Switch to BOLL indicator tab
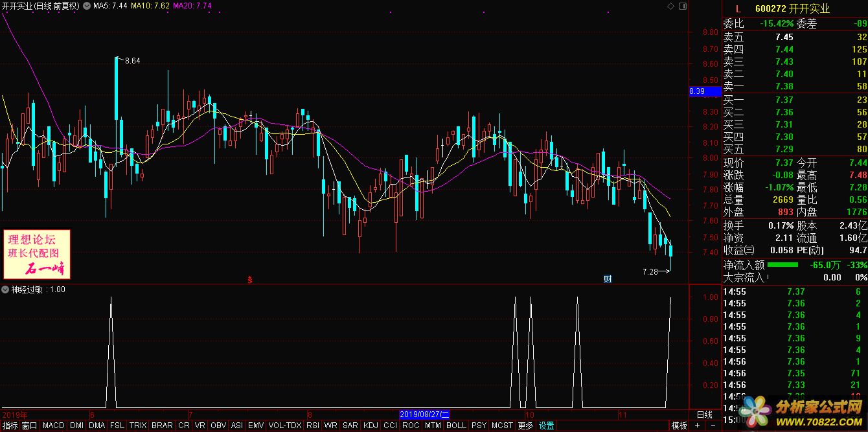 pyautogui.click(x=456, y=426)
